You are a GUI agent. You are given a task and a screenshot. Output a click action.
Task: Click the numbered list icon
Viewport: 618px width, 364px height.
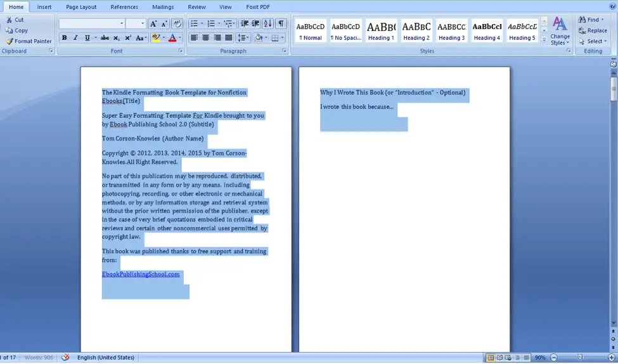pyautogui.click(x=211, y=23)
